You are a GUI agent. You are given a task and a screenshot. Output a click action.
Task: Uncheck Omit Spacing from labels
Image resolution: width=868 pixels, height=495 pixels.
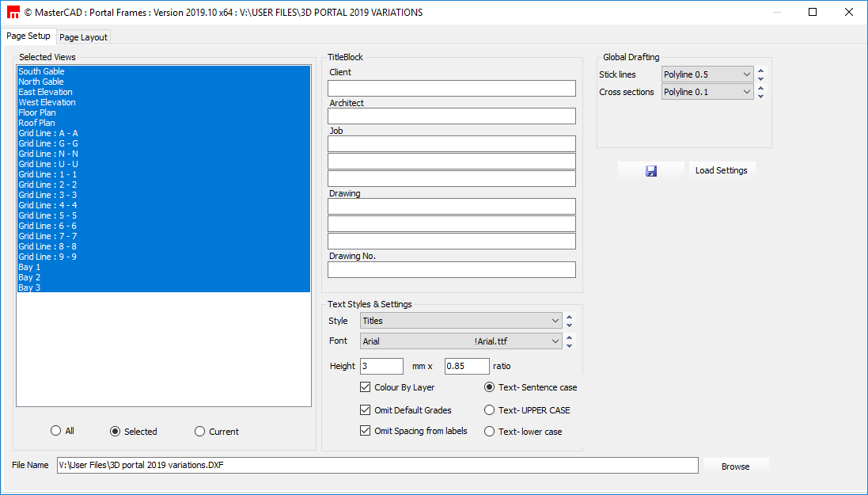[x=365, y=431]
